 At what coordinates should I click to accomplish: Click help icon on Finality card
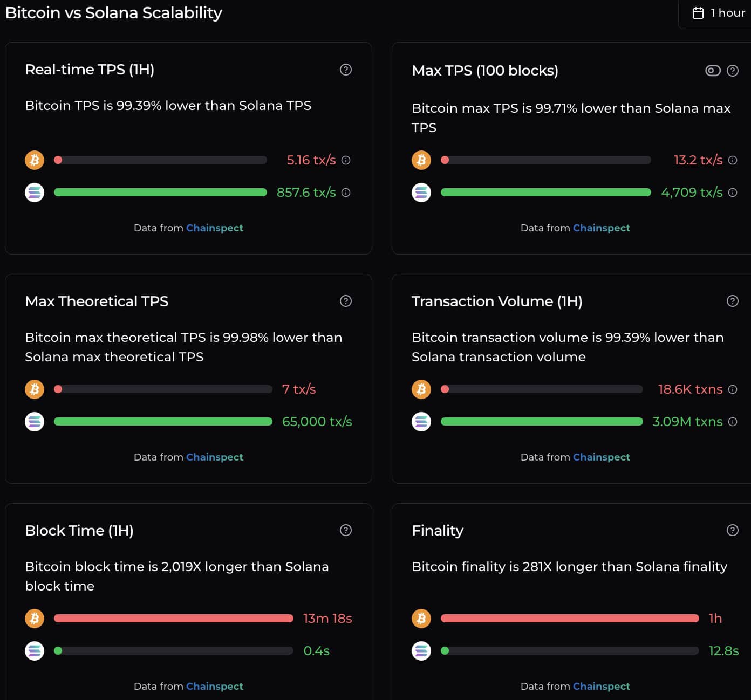point(732,530)
